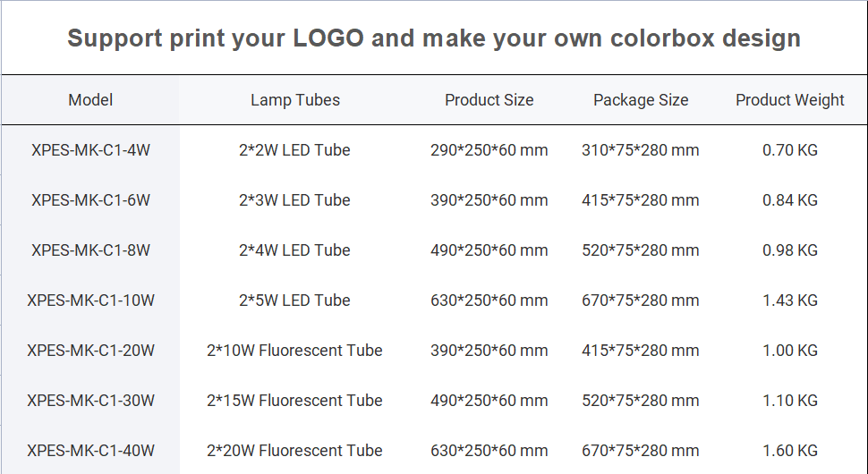Click the 1.60 KG weight cell
868x474 pixels.
click(x=790, y=451)
